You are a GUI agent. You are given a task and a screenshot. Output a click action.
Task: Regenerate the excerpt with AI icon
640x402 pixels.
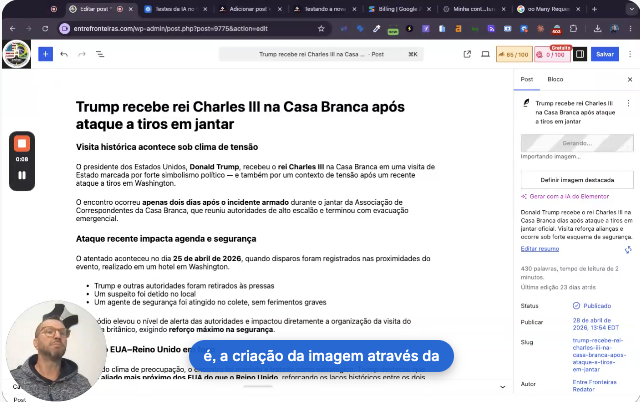pyautogui.click(x=628, y=249)
